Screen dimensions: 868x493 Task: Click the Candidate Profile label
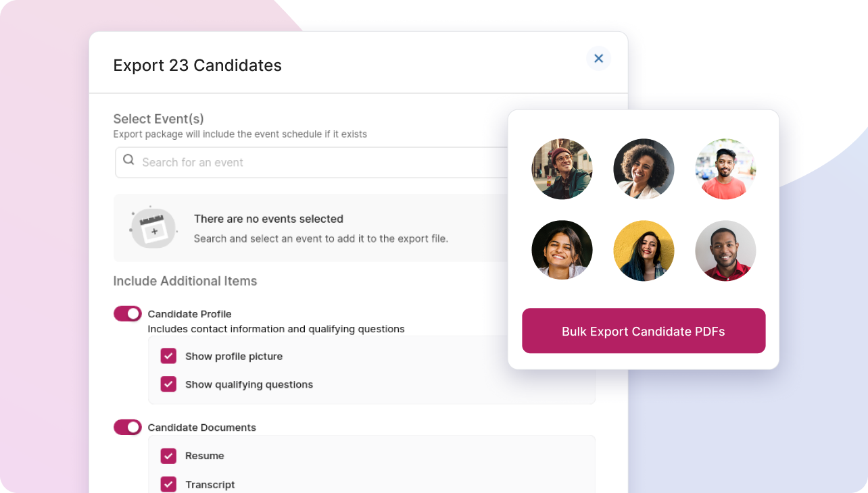tap(189, 314)
